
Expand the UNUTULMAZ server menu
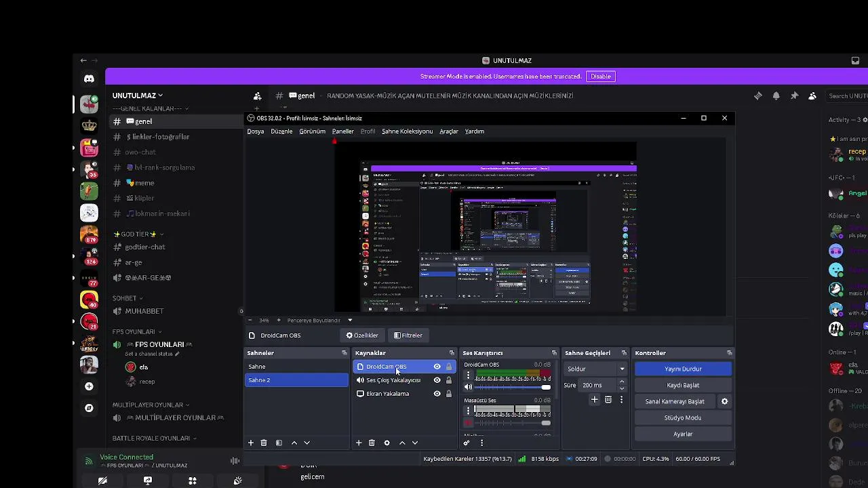click(x=138, y=96)
